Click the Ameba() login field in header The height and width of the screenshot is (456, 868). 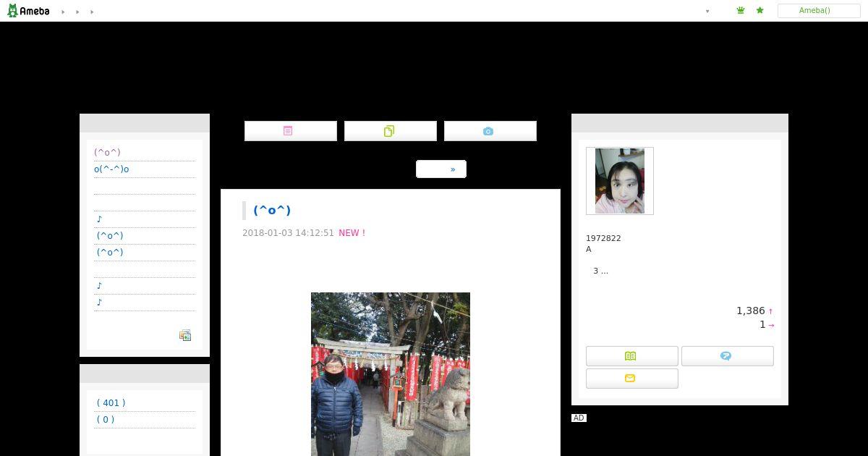[819, 11]
